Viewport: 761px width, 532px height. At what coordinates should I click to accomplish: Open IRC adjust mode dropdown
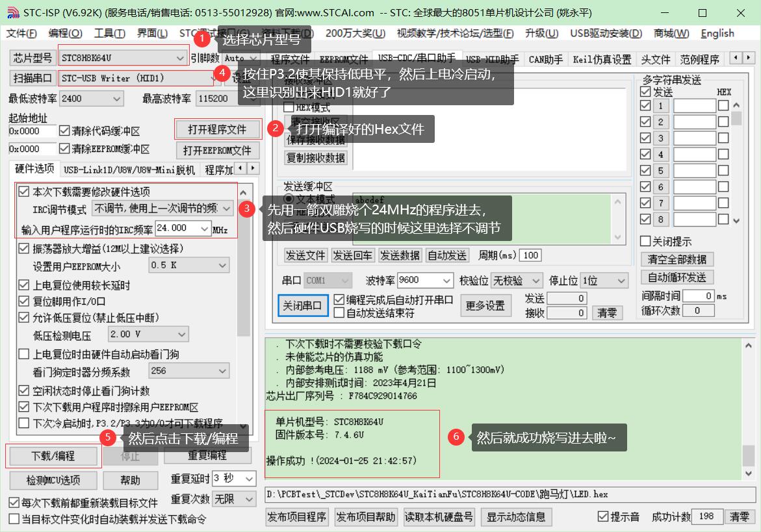click(227, 208)
